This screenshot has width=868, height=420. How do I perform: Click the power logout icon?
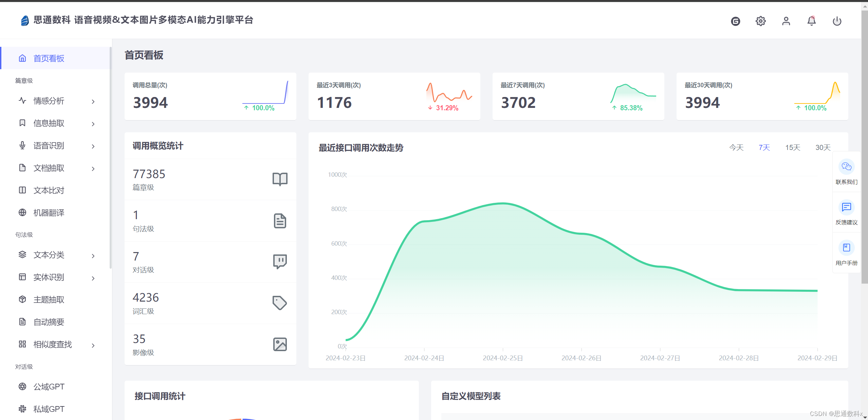[x=837, y=21]
